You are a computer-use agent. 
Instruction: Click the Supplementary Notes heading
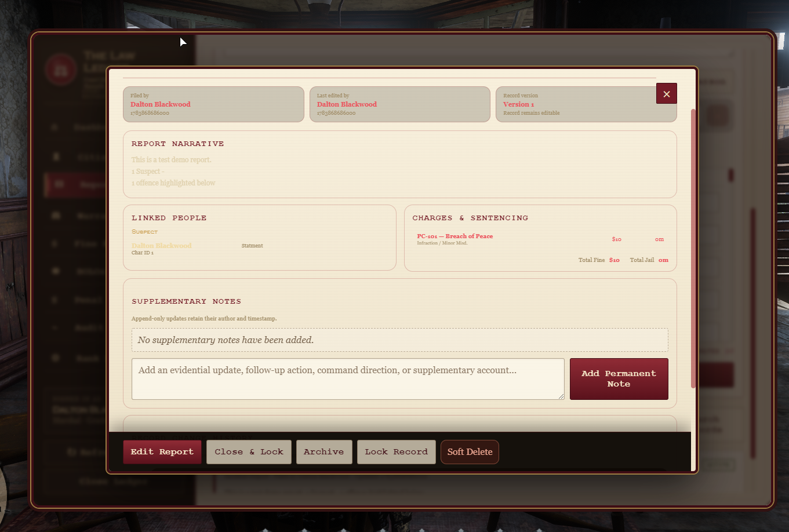pos(186,301)
